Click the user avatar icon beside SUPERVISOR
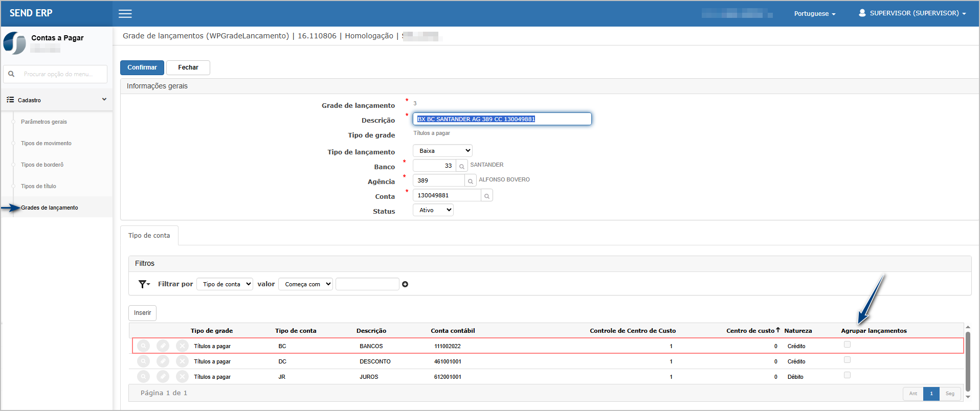The width and height of the screenshot is (980, 411). pos(862,13)
